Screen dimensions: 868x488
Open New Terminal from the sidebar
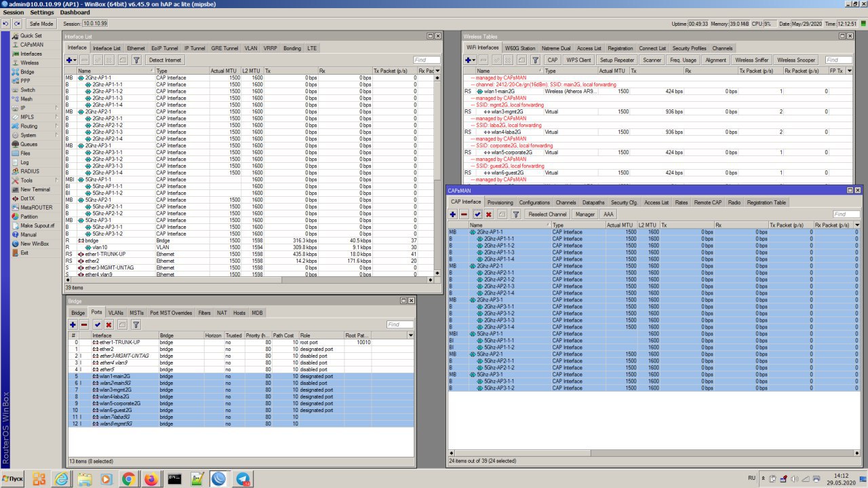[35, 189]
